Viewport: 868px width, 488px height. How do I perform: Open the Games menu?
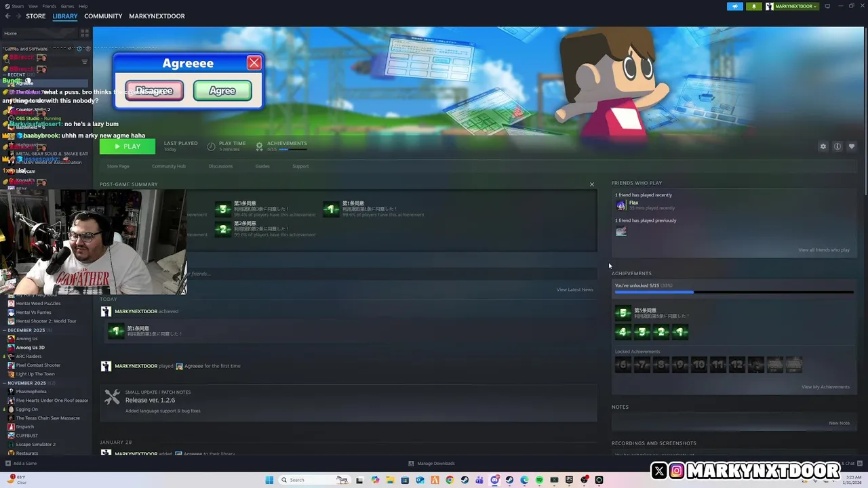coord(67,6)
